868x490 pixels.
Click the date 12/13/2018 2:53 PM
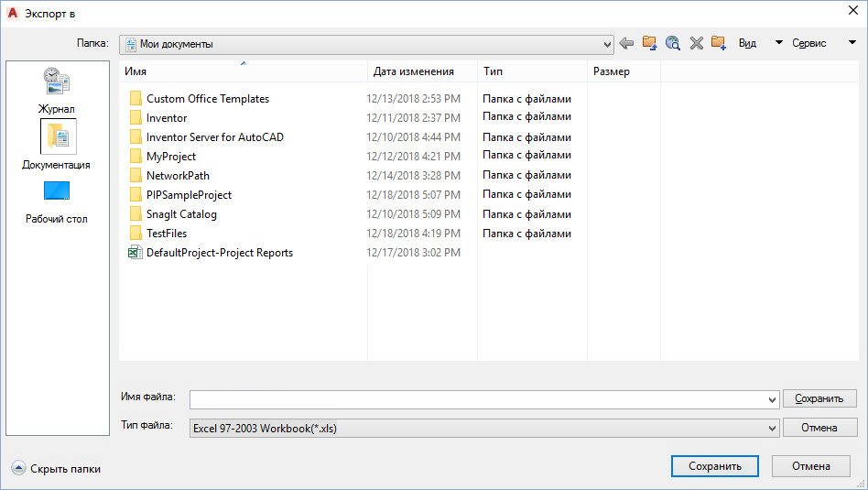pyautogui.click(x=413, y=99)
